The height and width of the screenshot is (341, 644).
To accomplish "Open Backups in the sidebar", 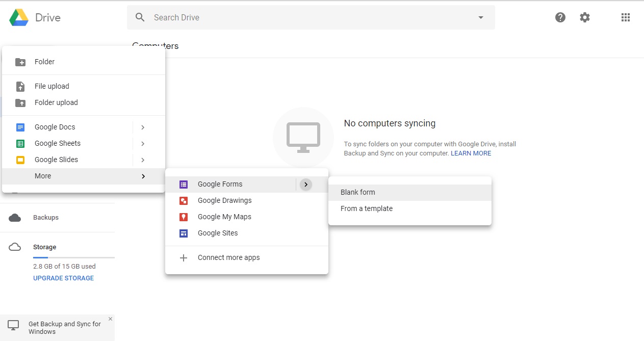I will pos(46,218).
